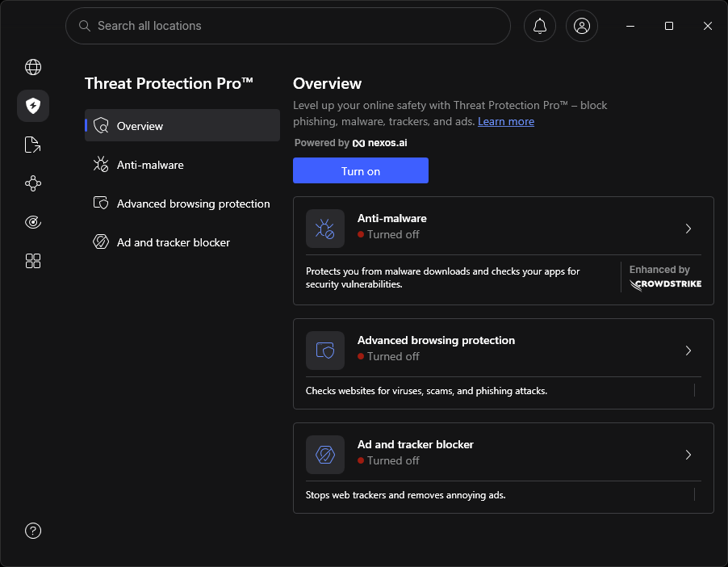728x567 pixels.
Task: Focus the Search all locations field
Action: pyautogui.click(x=288, y=26)
